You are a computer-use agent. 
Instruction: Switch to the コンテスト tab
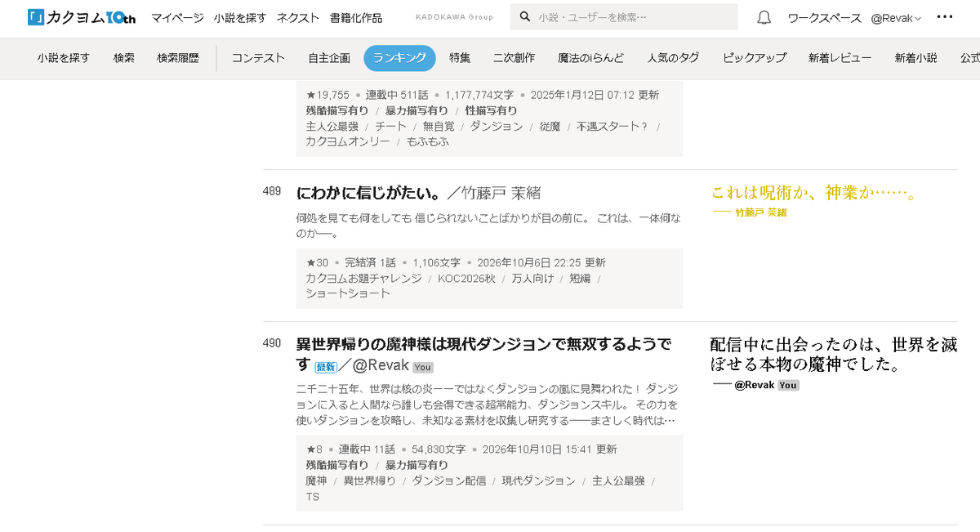point(258,58)
